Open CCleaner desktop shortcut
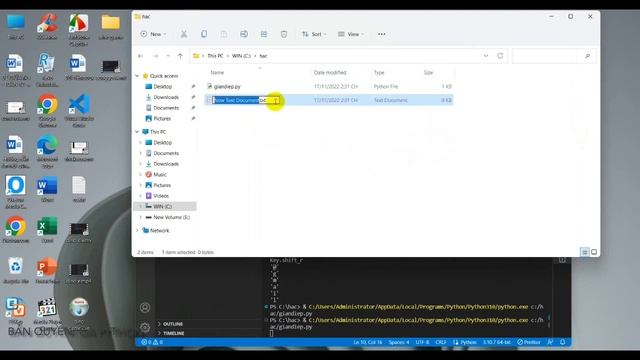Screen dimensions: 640x360 [x=47, y=27]
